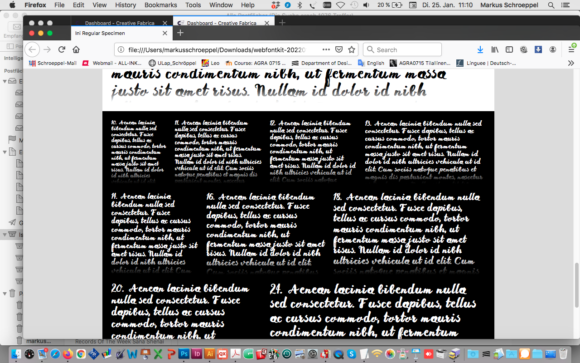
Task: Click the page vertical scrollbar thumb
Action: click(x=576, y=285)
